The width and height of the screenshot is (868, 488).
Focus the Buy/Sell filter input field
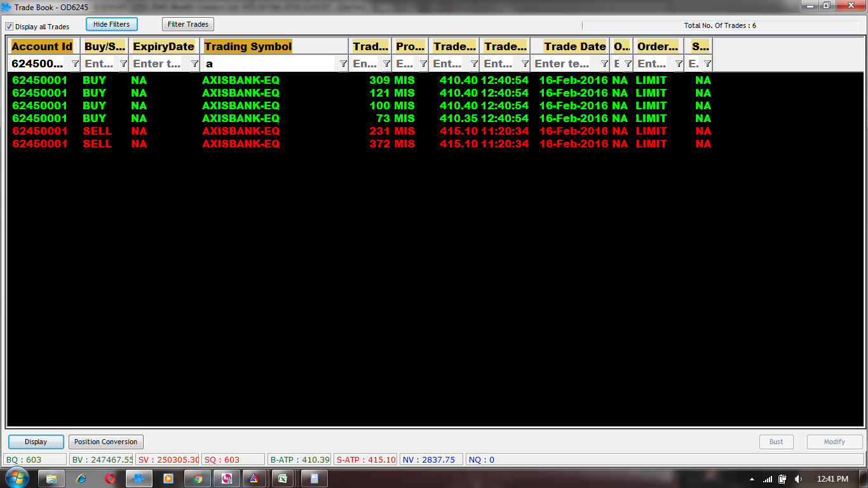pos(100,64)
